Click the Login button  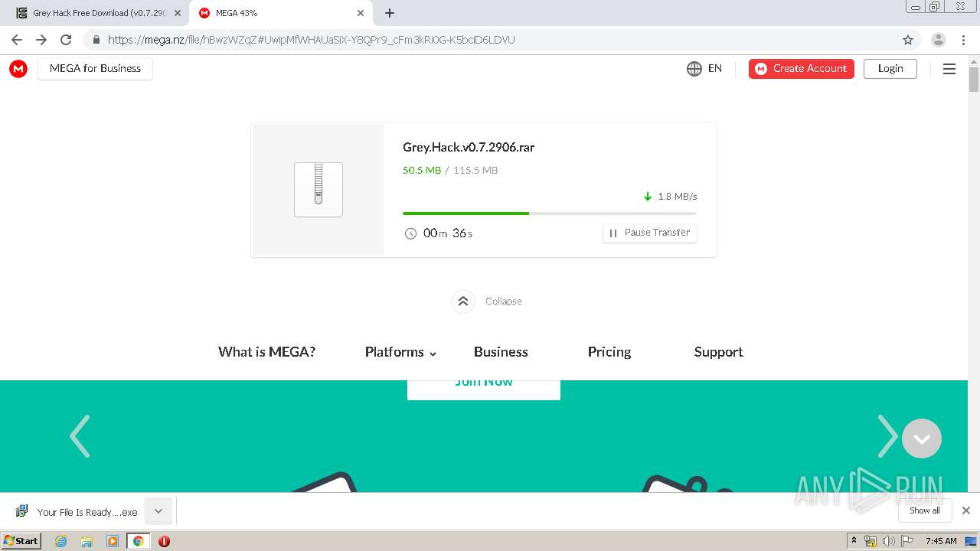[x=890, y=69]
